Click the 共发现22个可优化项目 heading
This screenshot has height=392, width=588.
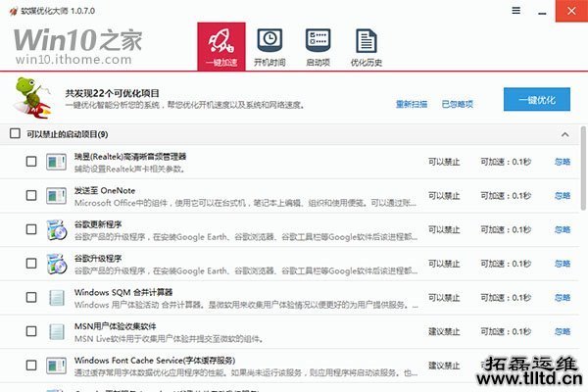click(x=112, y=93)
